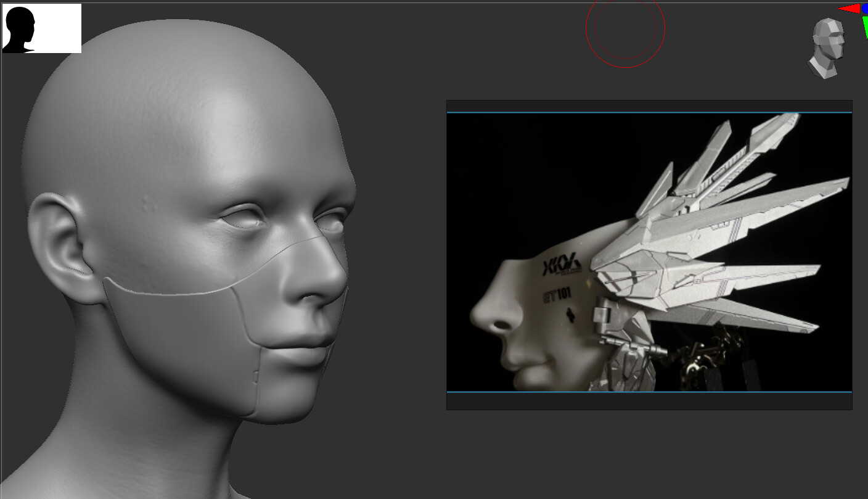Click the nostril on reference image face
The height and width of the screenshot is (499, 868).
coord(503,324)
